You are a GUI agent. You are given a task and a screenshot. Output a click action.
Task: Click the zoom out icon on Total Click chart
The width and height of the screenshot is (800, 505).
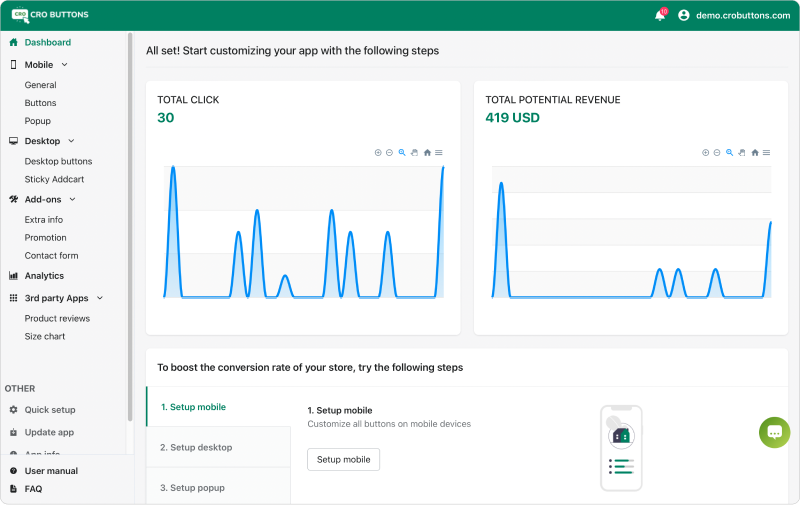coord(389,153)
